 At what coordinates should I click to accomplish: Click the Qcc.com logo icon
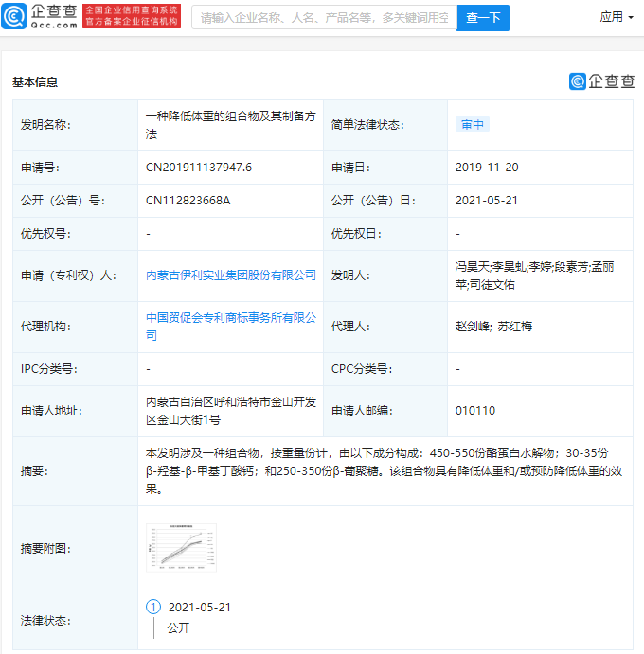click(x=14, y=16)
